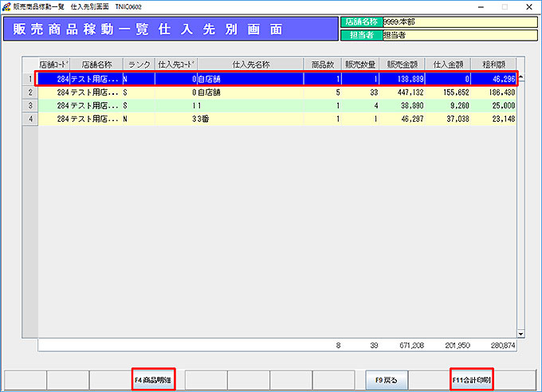Select row number 3 in the grid

pyautogui.click(x=30, y=105)
